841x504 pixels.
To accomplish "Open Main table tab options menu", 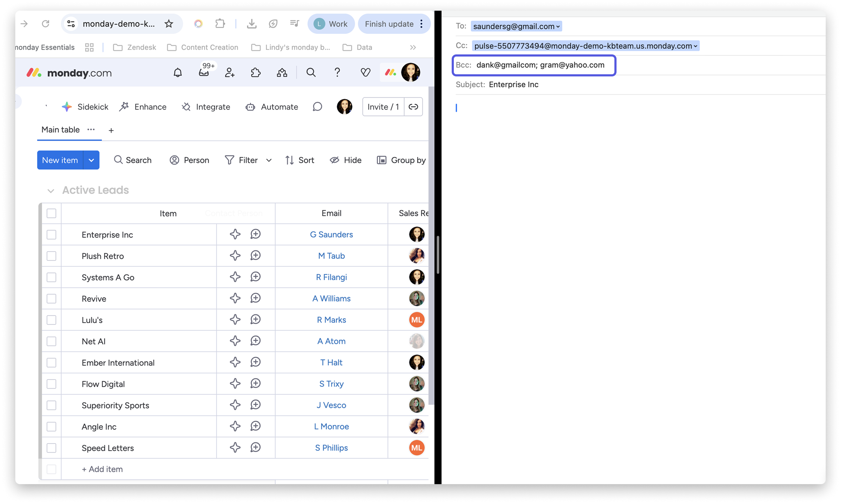I will (x=91, y=130).
